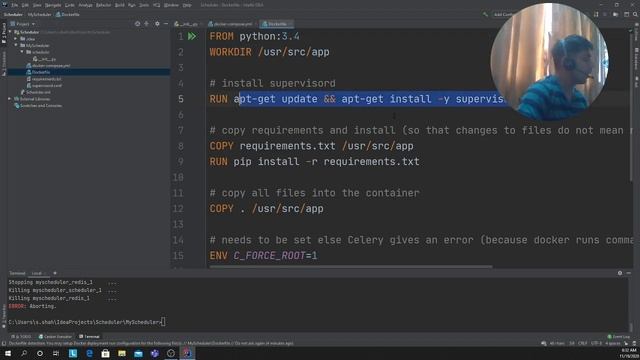Click the green run gutter icon on line 1
640x360 pixels.
[191, 36]
